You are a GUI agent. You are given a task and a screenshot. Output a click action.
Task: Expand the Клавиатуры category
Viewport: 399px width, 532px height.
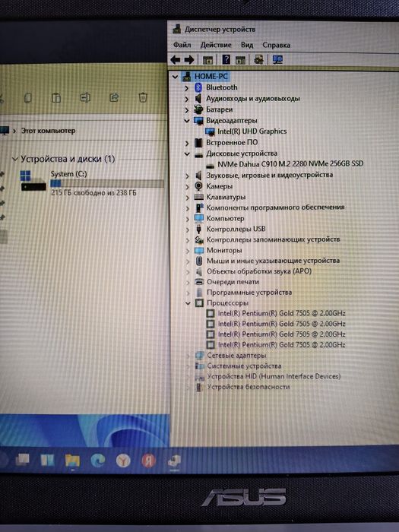point(187,198)
